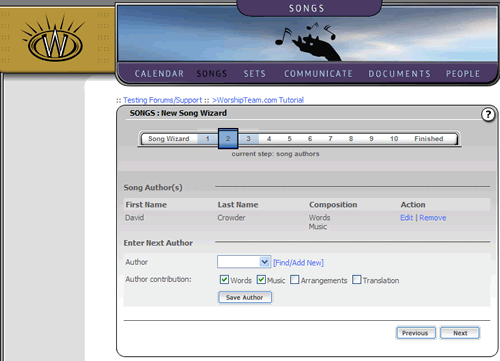The height and width of the screenshot is (361, 500).
Task: Jump to wizard step 3
Action: pos(248,139)
